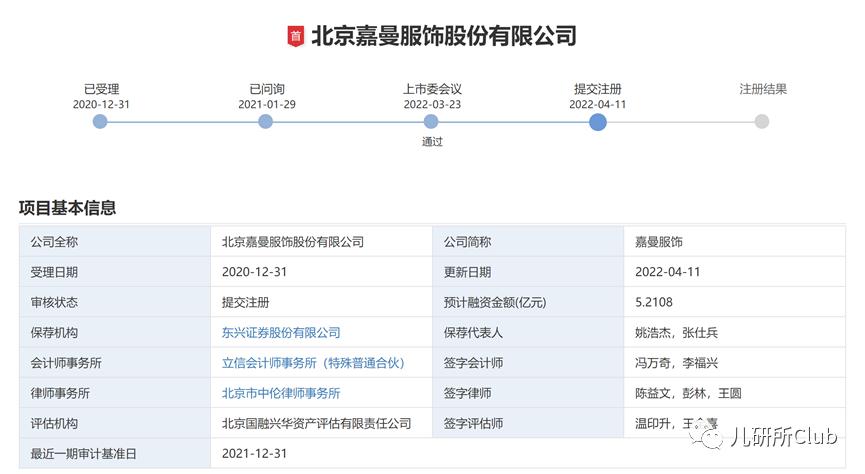Click the 提交注册 stage label in timeline
The height and width of the screenshot is (474, 865).
[597, 89]
